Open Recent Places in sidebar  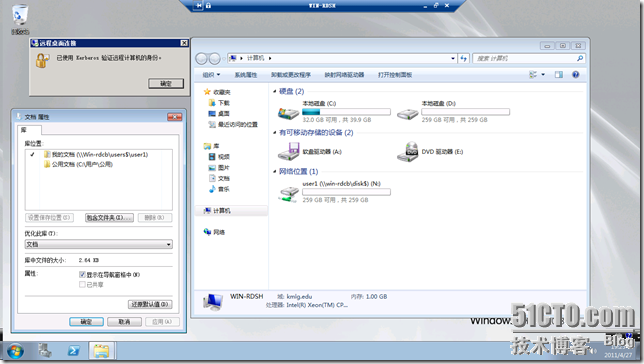(x=233, y=124)
